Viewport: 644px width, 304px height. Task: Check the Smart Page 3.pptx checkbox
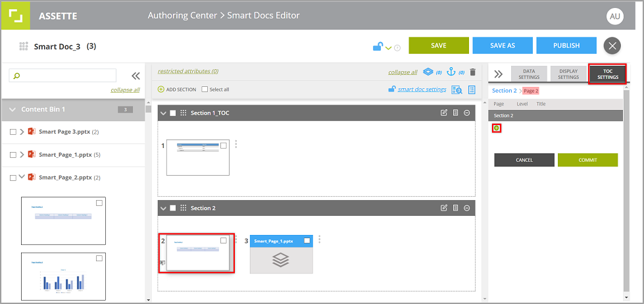13,132
